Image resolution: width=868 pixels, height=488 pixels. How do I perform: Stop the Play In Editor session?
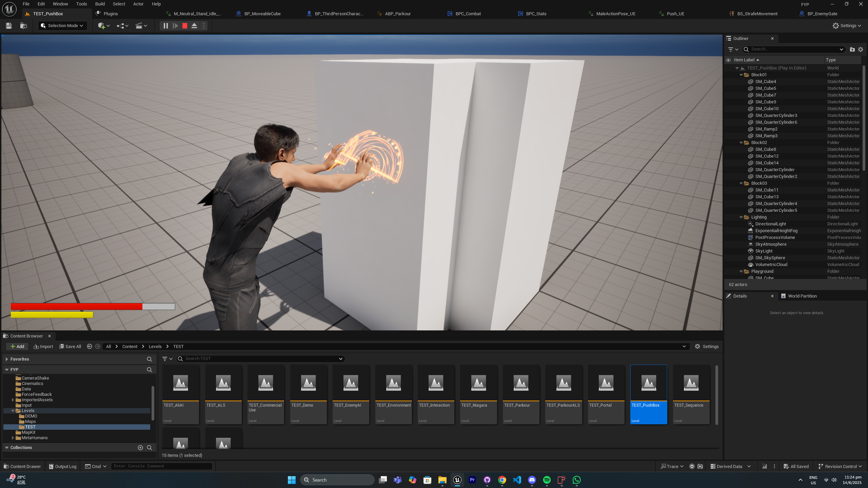[185, 26]
